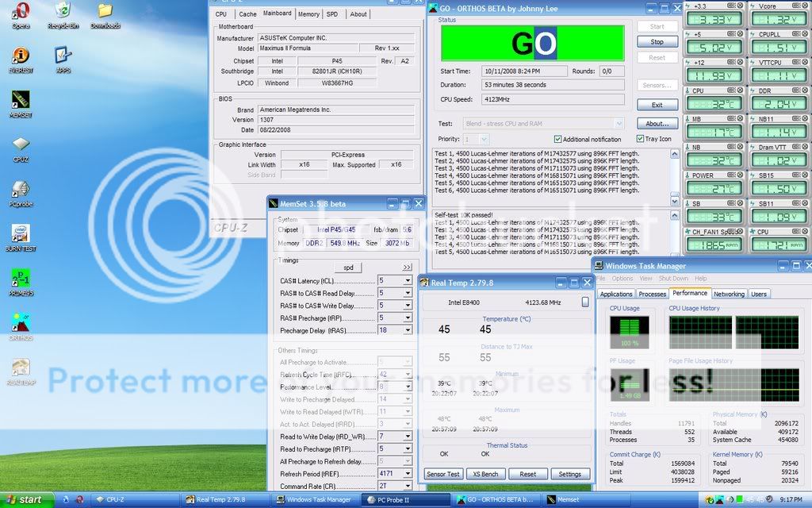Open config icon on PC Probe Dram VTT panel

pos(798,147)
